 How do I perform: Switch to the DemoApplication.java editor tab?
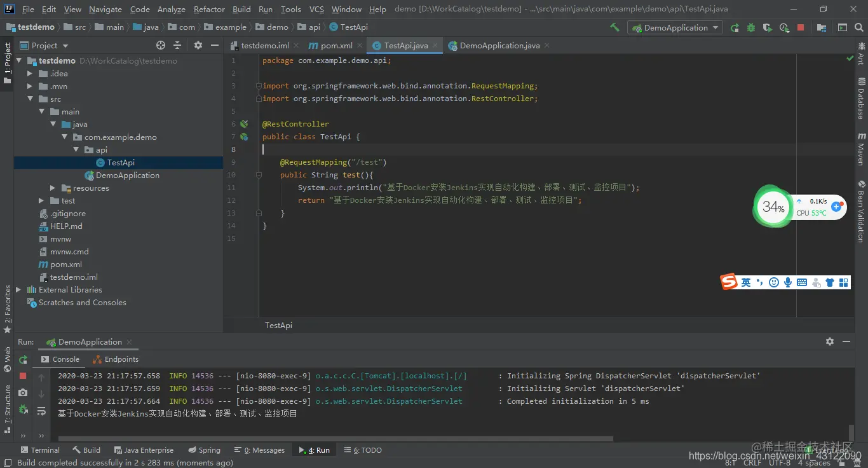click(x=499, y=46)
